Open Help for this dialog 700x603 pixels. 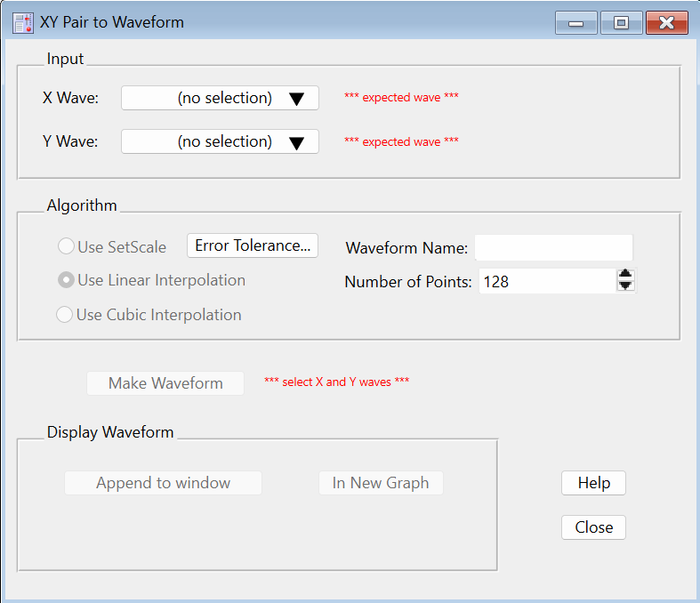click(x=593, y=483)
